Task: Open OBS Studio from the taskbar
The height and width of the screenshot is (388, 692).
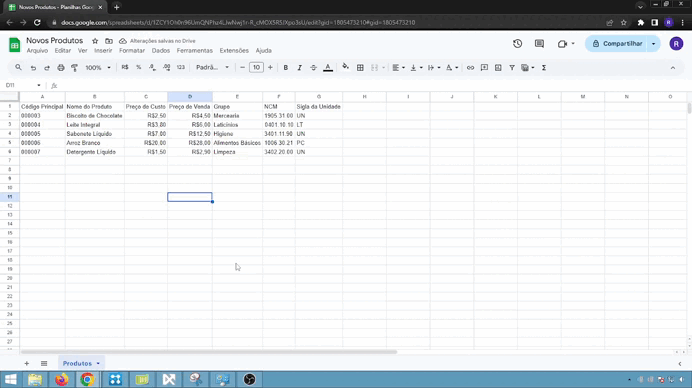Action: click(x=249, y=379)
